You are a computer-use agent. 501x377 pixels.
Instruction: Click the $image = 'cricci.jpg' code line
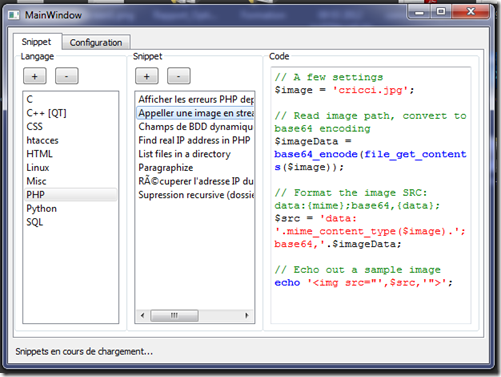pyautogui.click(x=344, y=90)
